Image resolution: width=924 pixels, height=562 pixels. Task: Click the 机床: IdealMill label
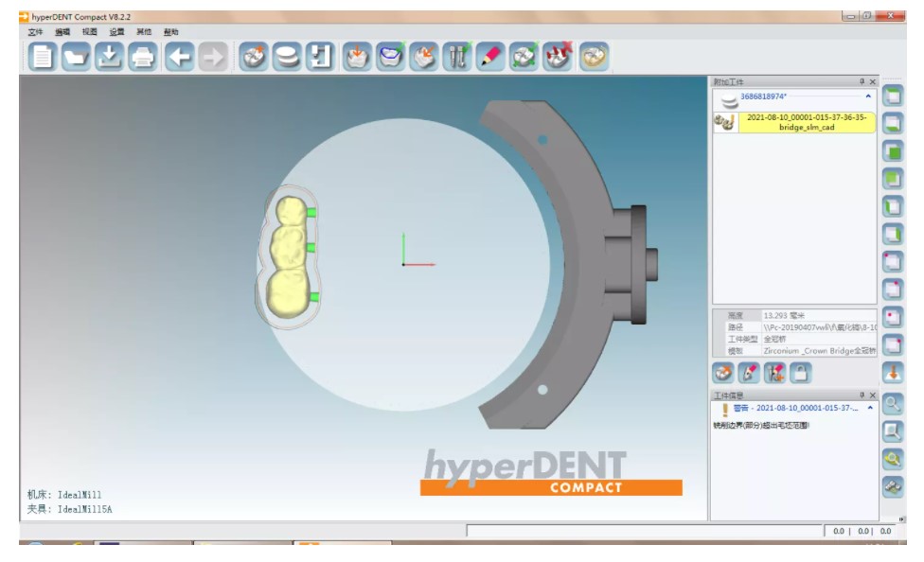pyautogui.click(x=64, y=495)
